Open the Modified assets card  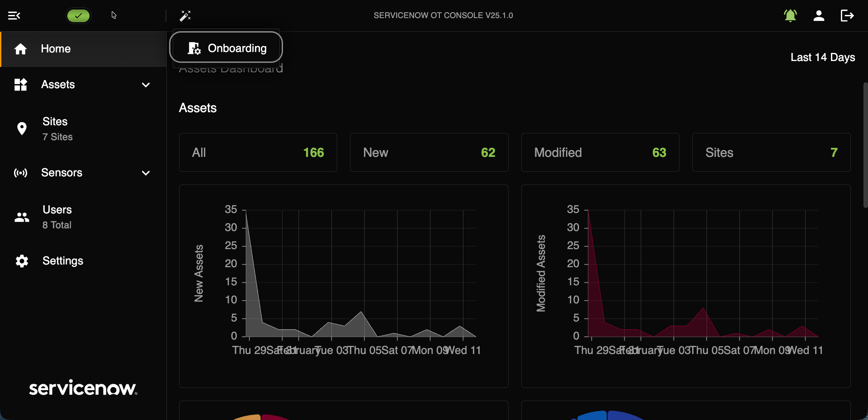(600, 152)
